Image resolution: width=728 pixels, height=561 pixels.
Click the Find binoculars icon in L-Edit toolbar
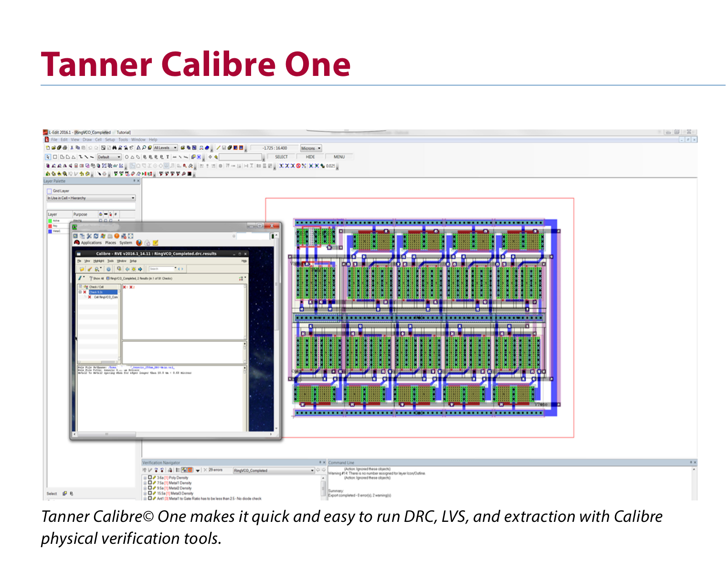pos(115,148)
